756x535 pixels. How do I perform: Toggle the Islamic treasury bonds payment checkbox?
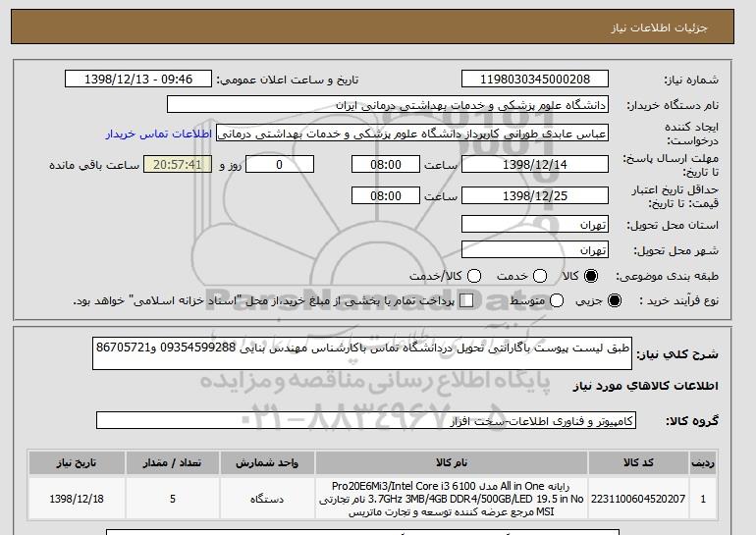coord(466,300)
